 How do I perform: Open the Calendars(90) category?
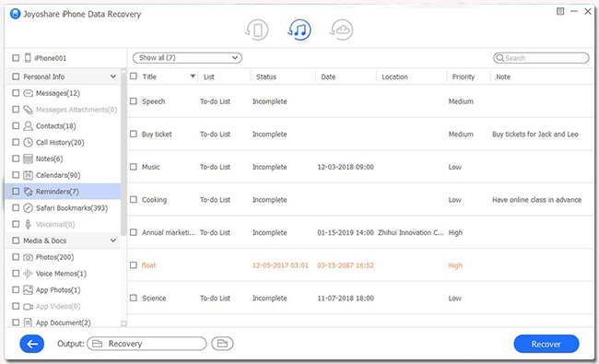[x=58, y=175]
